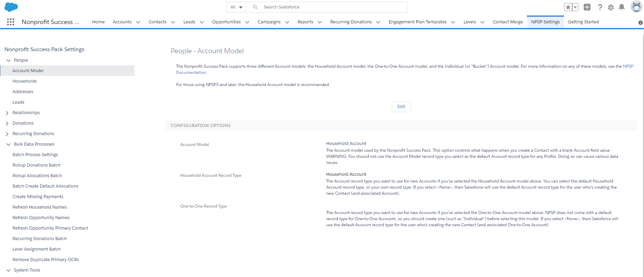Open the Engagement Plan Templates tab
Viewport: 644px width, 277px height.
(x=418, y=22)
